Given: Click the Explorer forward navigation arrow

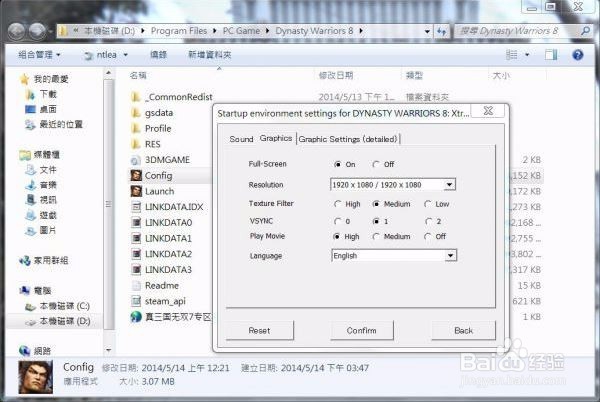Looking at the screenshot, I should click(x=38, y=31).
